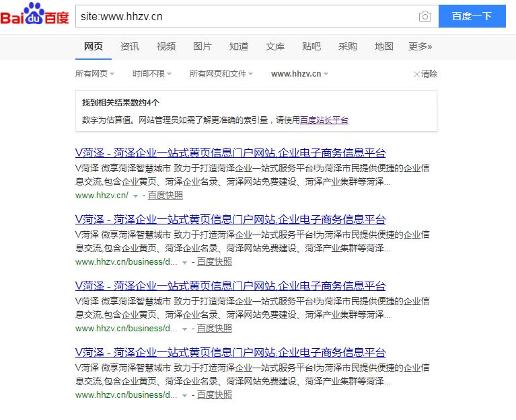Image resolution: width=516 pixels, height=420 pixels.
Task: Go to the 贴吧 tab
Action: (311, 46)
